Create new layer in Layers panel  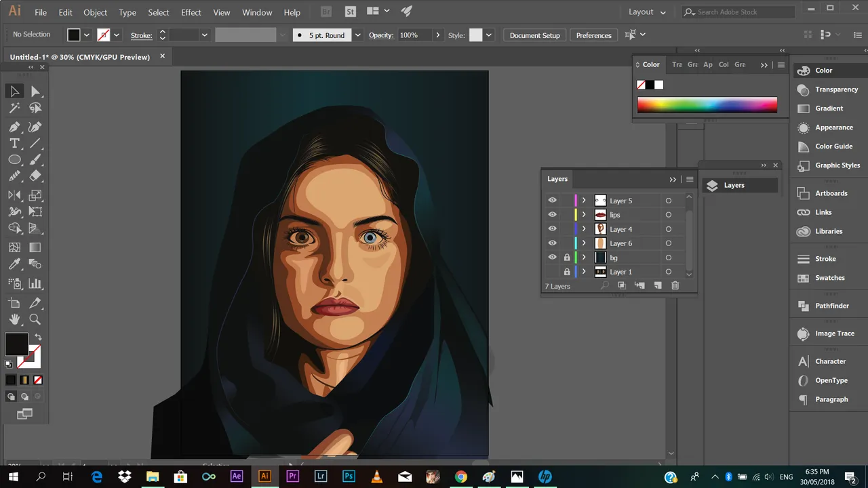point(657,286)
